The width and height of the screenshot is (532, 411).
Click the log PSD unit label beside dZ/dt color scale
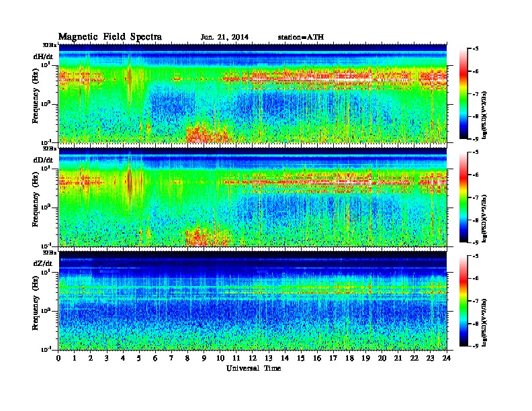click(484, 322)
